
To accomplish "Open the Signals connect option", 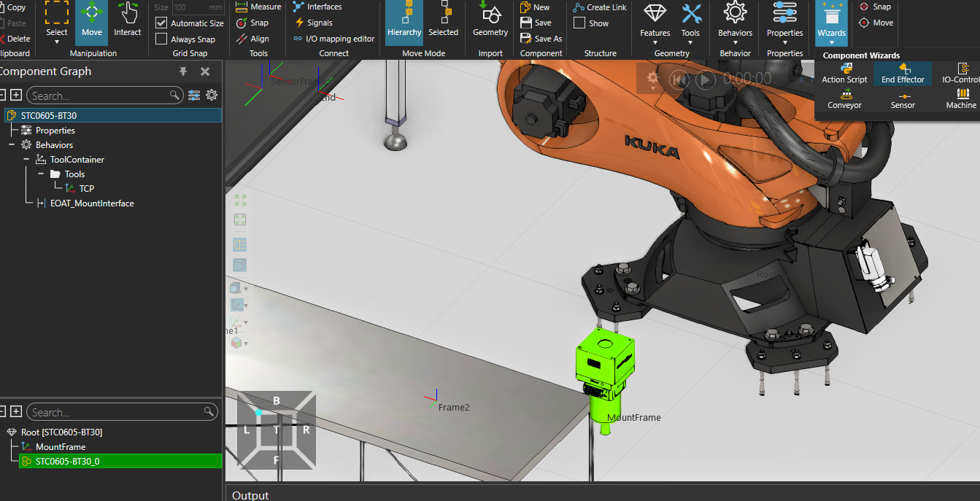I will tap(313, 23).
